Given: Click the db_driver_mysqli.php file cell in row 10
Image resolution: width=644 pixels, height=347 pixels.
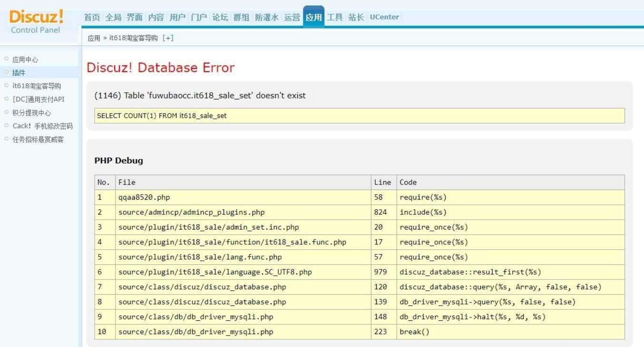Looking at the screenshot, I should 243,332.
